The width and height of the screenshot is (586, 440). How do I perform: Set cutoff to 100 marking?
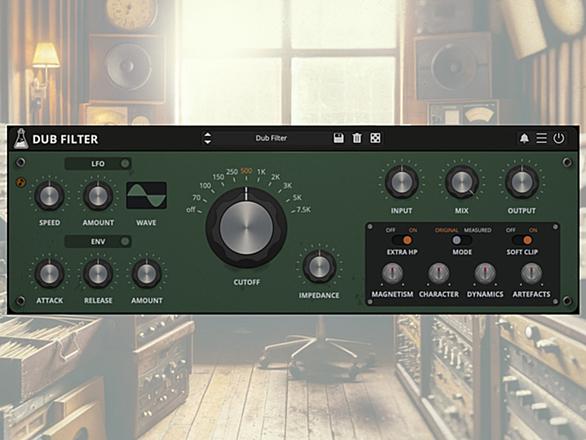pos(205,185)
